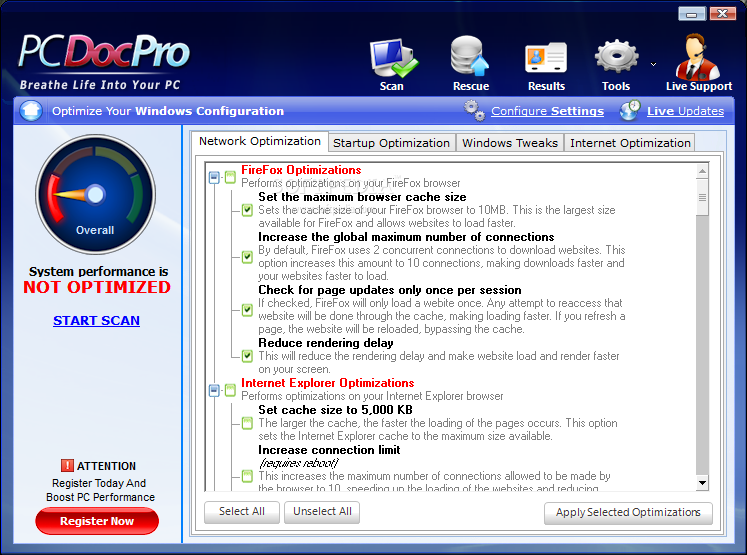The image size is (747, 555).
Task: Open the Rescue database icon
Action: pyautogui.click(x=470, y=56)
